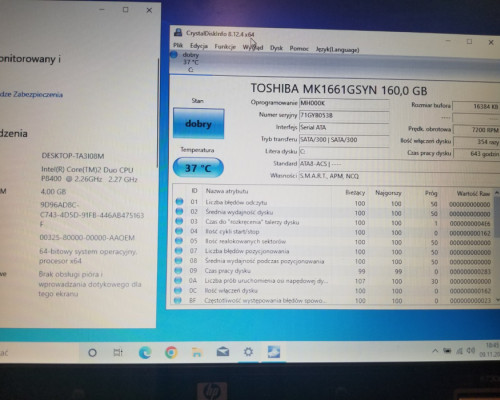Click the Nazwa atrybutu column header
The image size is (500, 400).
[227, 191]
